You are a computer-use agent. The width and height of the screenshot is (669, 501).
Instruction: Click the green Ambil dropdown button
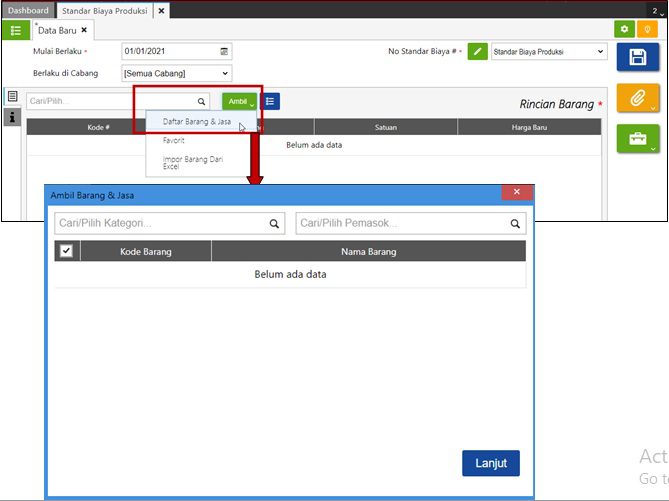tap(239, 101)
